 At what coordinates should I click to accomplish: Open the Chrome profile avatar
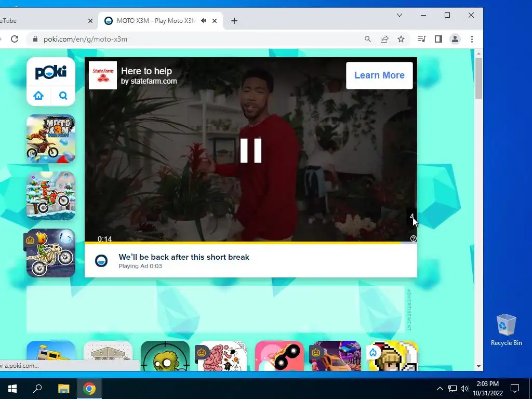[x=455, y=39]
